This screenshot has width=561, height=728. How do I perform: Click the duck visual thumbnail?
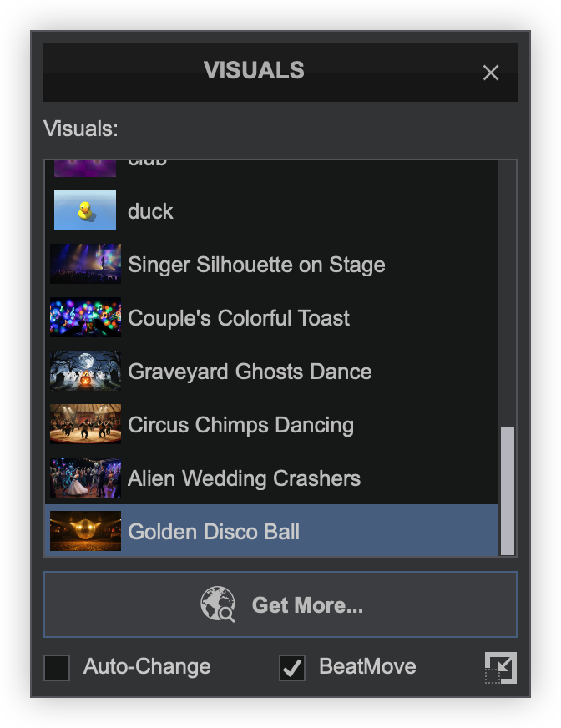[x=85, y=210]
